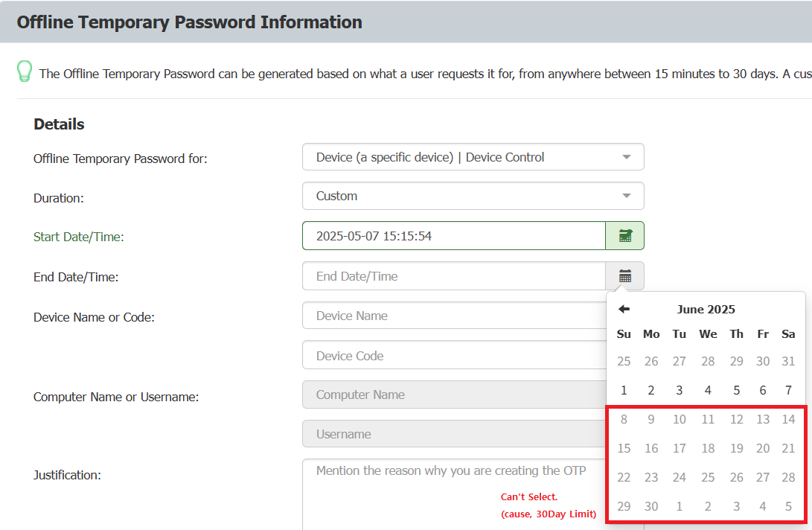Pick June 2 in the calendar
The height and width of the screenshot is (530, 812).
651,390
